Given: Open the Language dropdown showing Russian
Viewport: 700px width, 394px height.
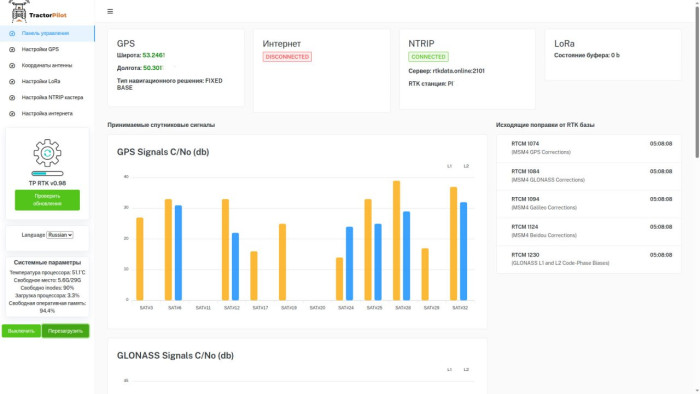Looking at the screenshot, I should [60, 235].
